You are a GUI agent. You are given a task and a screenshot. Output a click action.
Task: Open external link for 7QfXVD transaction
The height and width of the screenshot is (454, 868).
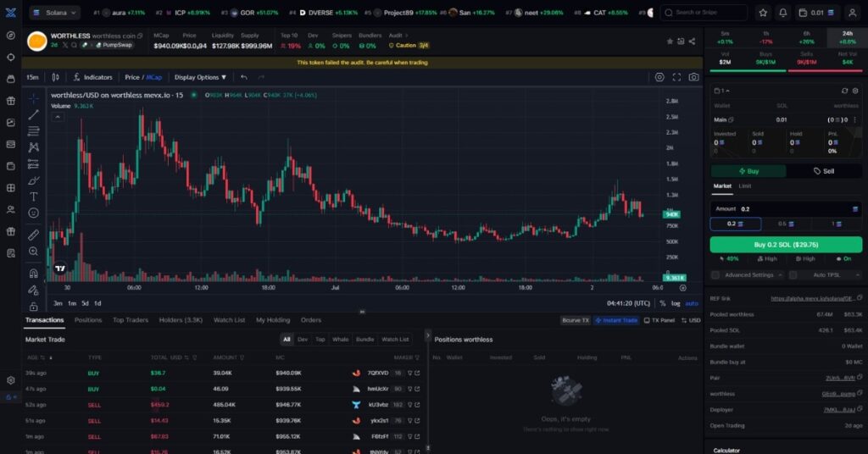(x=417, y=374)
